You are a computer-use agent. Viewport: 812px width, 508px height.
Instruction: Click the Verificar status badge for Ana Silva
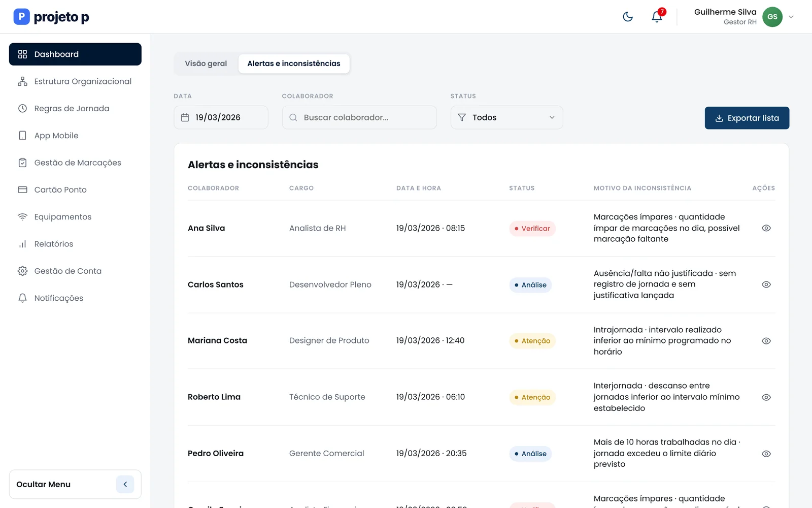tap(532, 229)
